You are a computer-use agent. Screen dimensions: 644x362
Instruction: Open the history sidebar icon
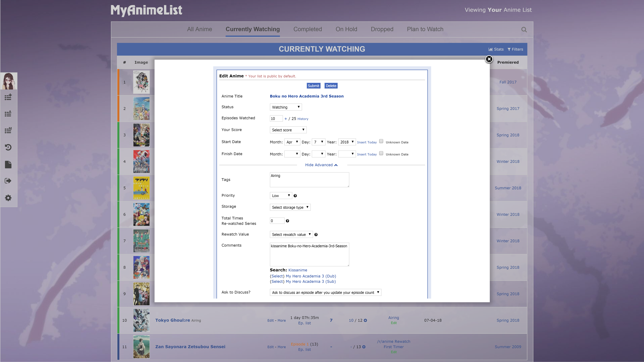click(8, 147)
